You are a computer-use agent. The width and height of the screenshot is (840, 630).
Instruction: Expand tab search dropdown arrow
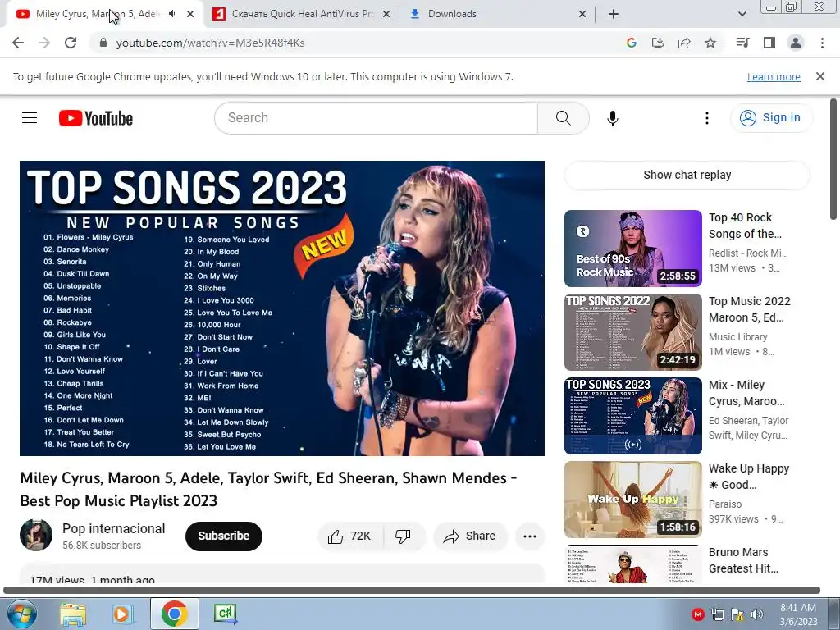click(x=742, y=14)
